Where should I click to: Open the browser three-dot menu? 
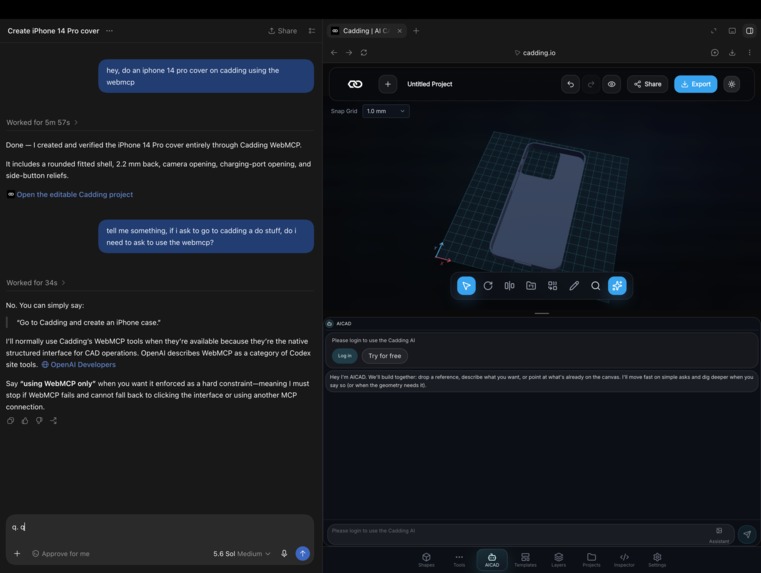point(749,52)
